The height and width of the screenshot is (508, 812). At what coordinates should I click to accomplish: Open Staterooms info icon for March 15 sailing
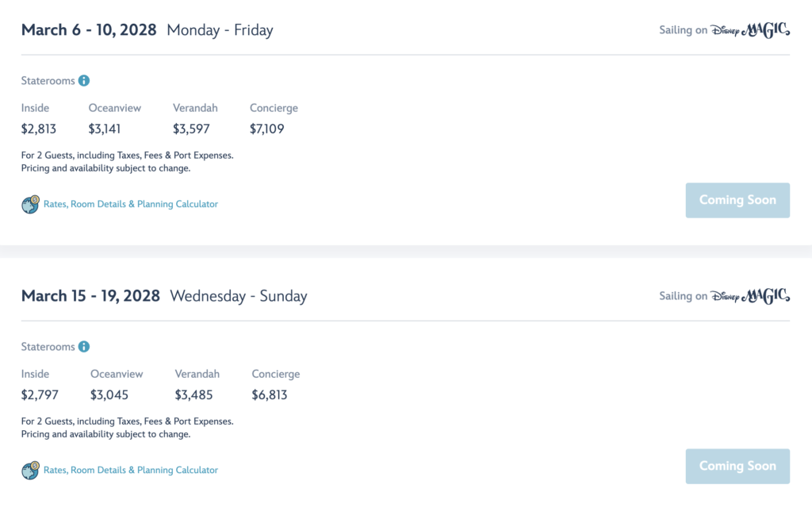(84, 347)
